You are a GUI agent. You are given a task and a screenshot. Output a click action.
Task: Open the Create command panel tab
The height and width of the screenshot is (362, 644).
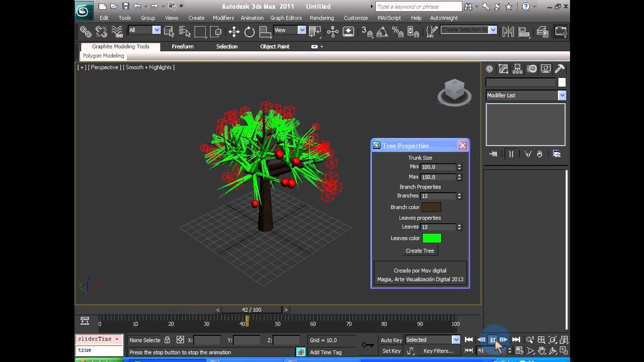490,69
